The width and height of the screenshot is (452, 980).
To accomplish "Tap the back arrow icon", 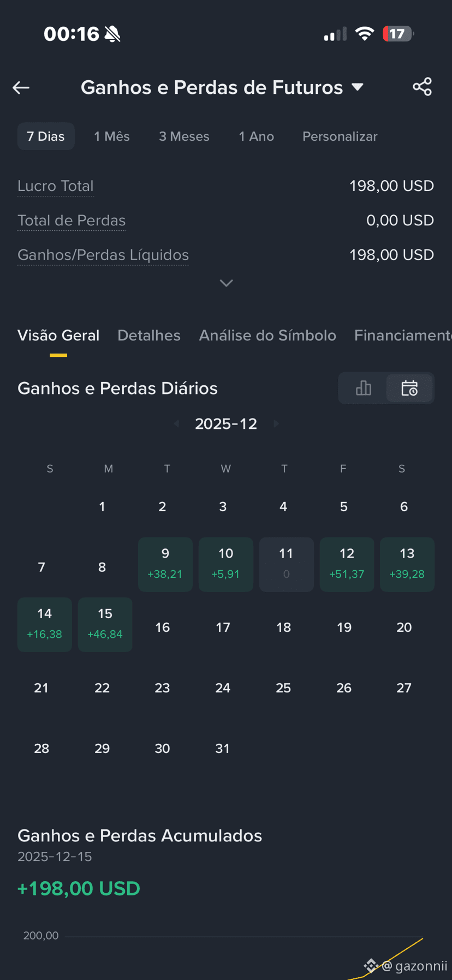I will [x=21, y=87].
